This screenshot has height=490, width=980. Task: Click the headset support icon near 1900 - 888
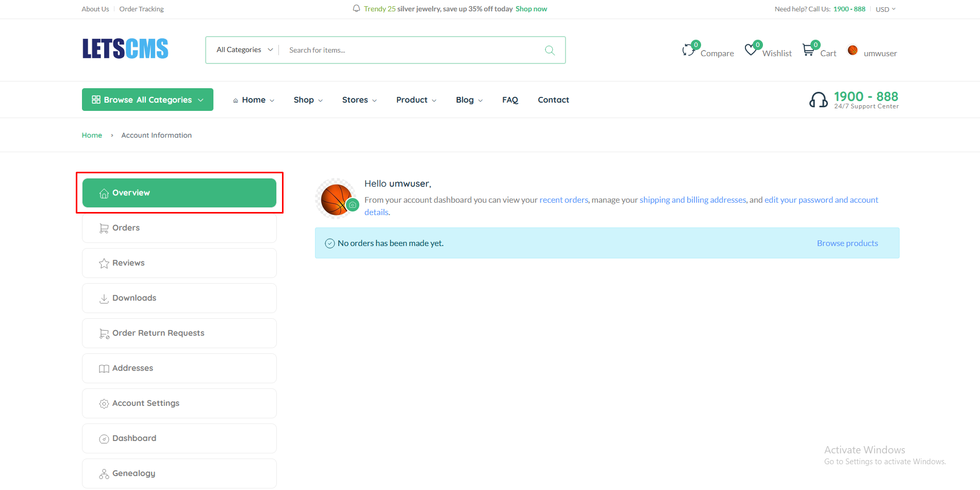(819, 99)
